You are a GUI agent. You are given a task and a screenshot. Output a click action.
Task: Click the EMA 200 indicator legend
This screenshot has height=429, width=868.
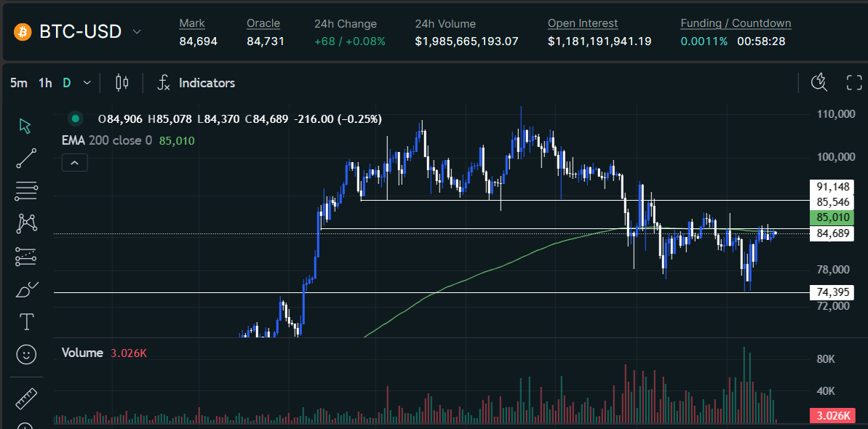[x=107, y=140]
